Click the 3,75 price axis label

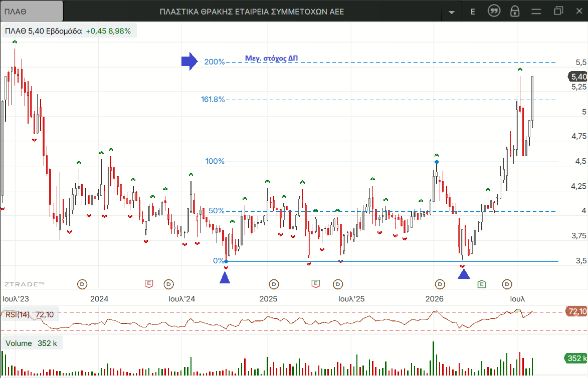point(578,235)
